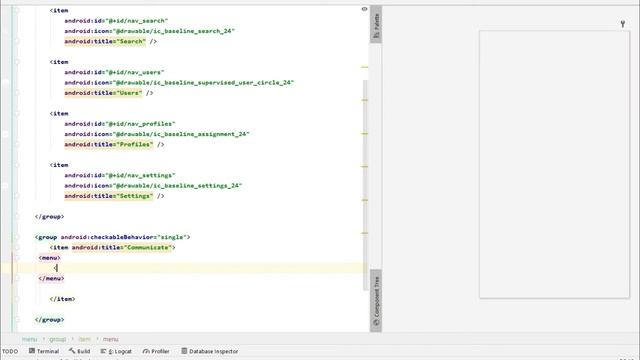Collapse the checkableBehavior single group block
Viewport: 640px width, 360px height.
coord(17,237)
